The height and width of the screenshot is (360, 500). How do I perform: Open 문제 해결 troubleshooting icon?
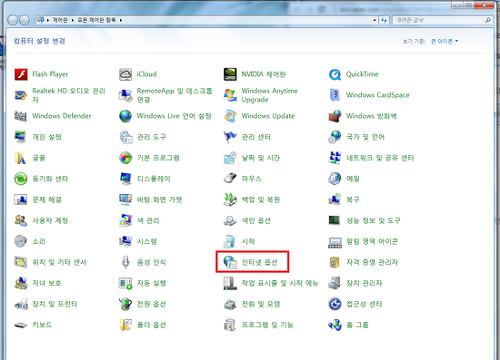[21, 200]
